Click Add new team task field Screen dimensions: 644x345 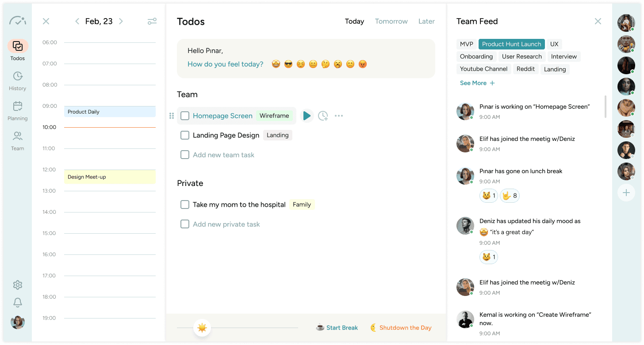pyautogui.click(x=223, y=155)
